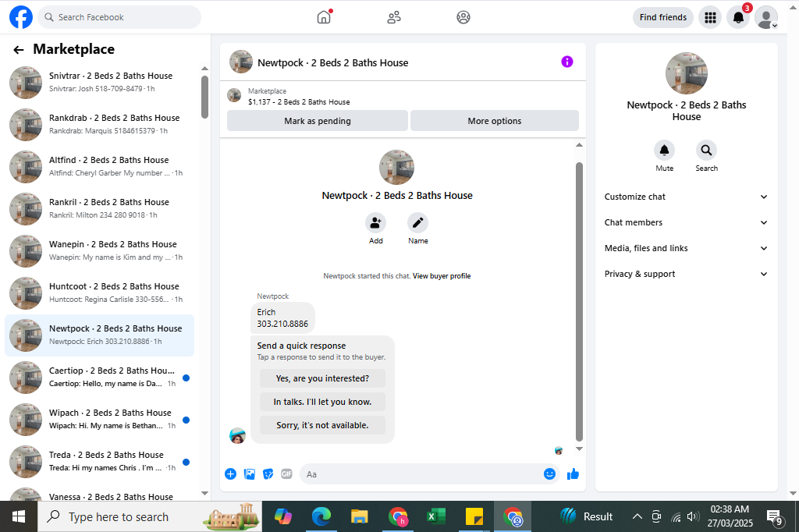Choose a sticker in the composer
Screen dimensions: 799x532
pos(268,474)
